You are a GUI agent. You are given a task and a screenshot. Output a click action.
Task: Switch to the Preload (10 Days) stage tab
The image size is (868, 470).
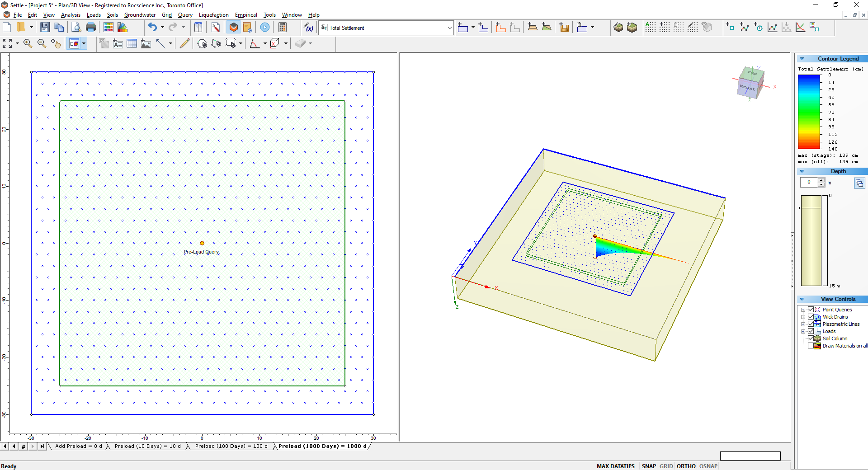click(x=148, y=446)
